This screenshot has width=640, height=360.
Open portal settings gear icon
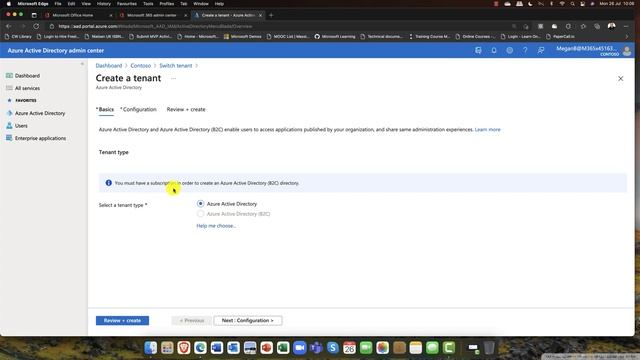(509, 51)
